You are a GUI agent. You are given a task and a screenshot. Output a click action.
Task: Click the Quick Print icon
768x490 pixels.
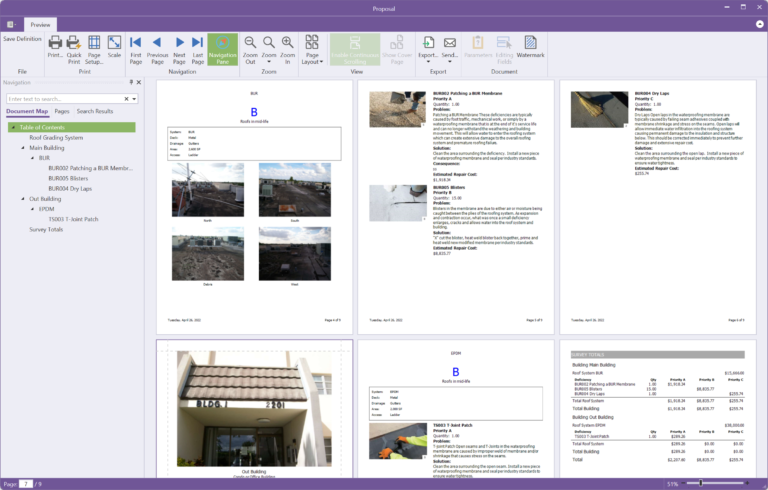(x=74, y=46)
